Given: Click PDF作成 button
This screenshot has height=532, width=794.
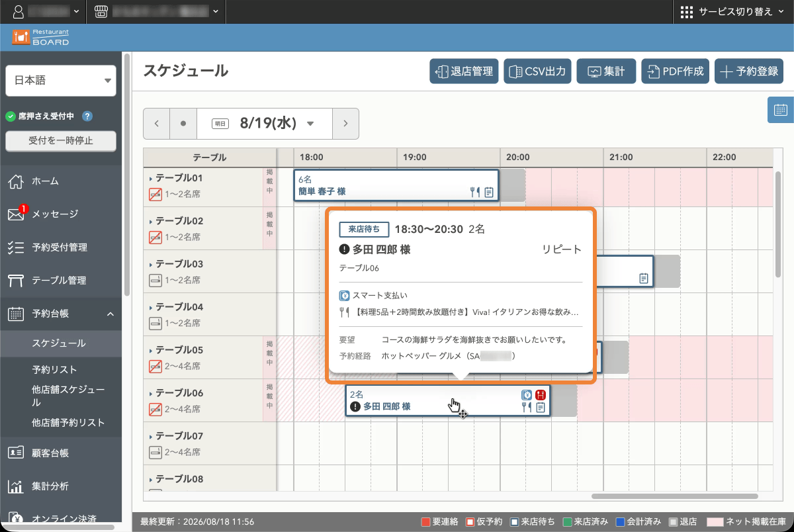Looking at the screenshot, I should (676, 71).
